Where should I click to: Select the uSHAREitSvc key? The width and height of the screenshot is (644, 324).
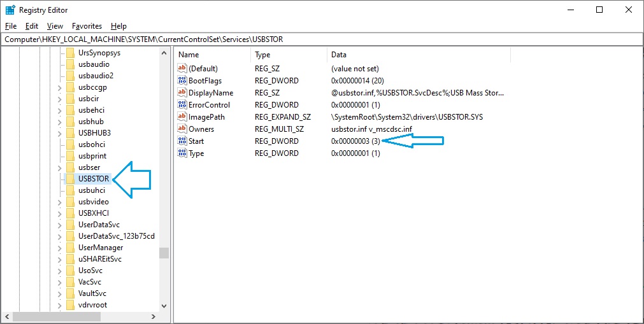point(100,259)
